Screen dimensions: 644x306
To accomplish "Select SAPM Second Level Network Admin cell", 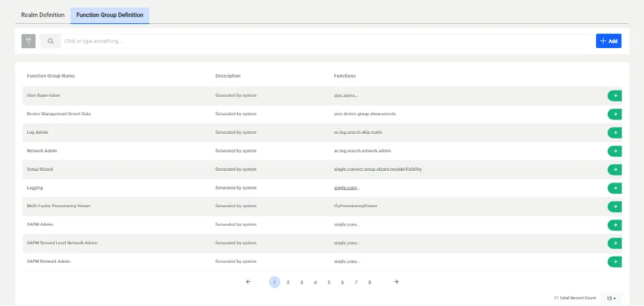I will pyautogui.click(x=62, y=243).
